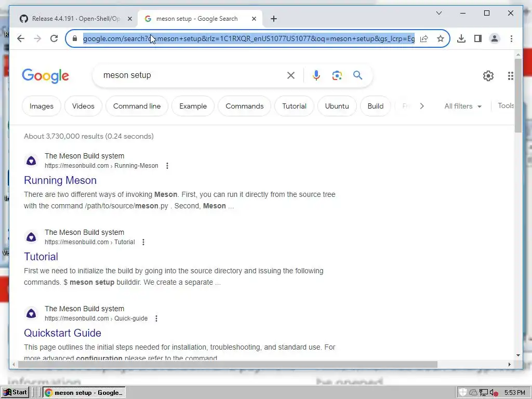Click the 5:53 PM taskbar clock
The width and height of the screenshot is (532, 399).
tap(514, 393)
